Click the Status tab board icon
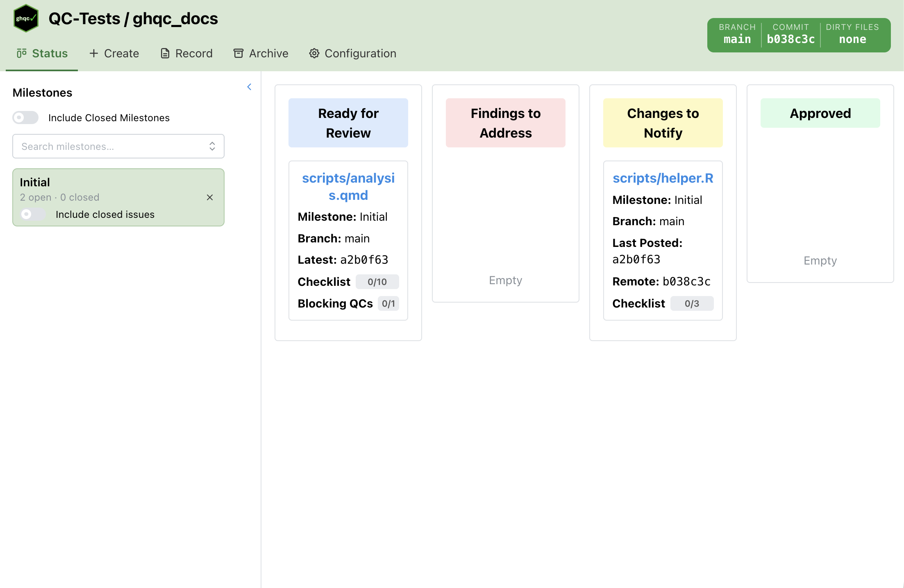 (x=21, y=53)
